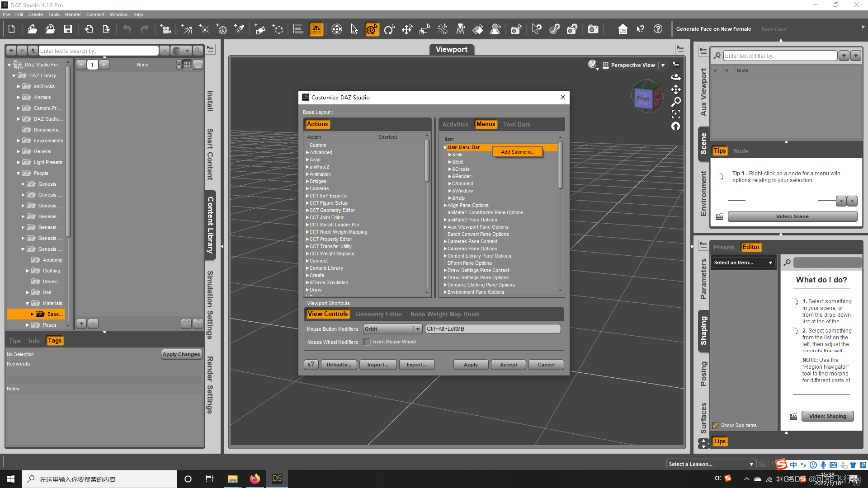Switch to the Geometry Editor tab
This screenshot has width=868, height=488.
379,314
